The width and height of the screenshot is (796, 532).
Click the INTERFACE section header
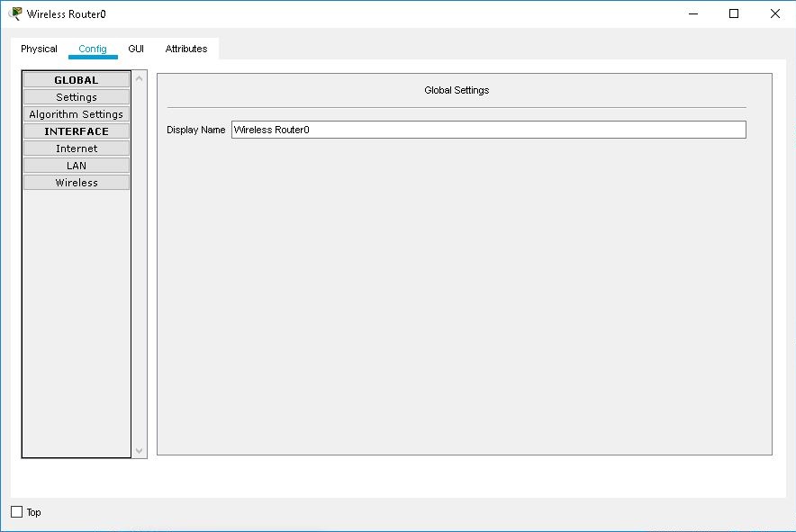pos(76,131)
